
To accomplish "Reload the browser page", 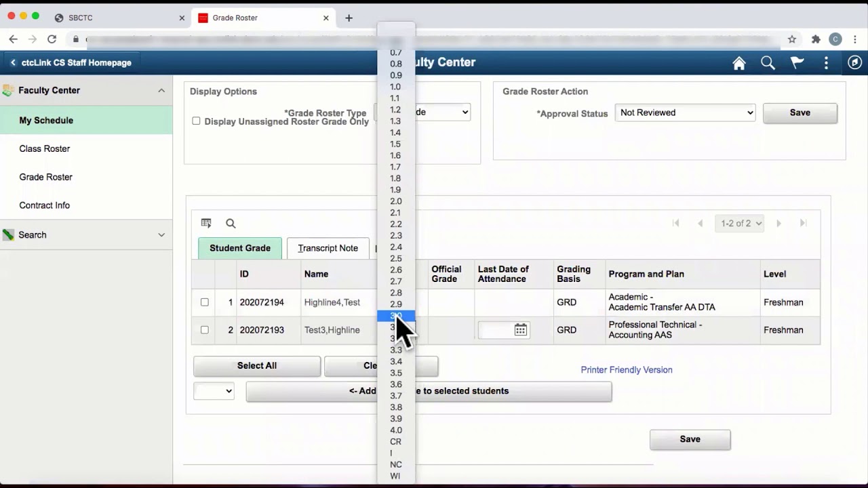I will point(52,39).
